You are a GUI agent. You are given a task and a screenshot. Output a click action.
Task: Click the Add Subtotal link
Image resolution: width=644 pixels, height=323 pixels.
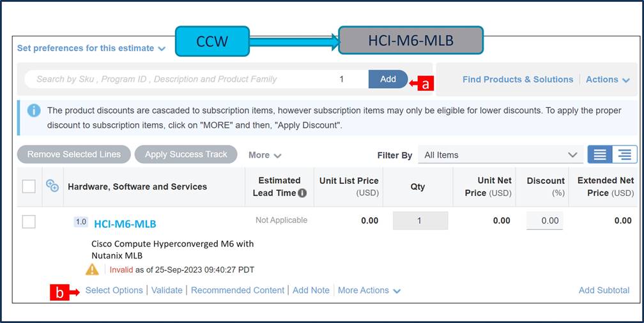click(x=604, y=290)
